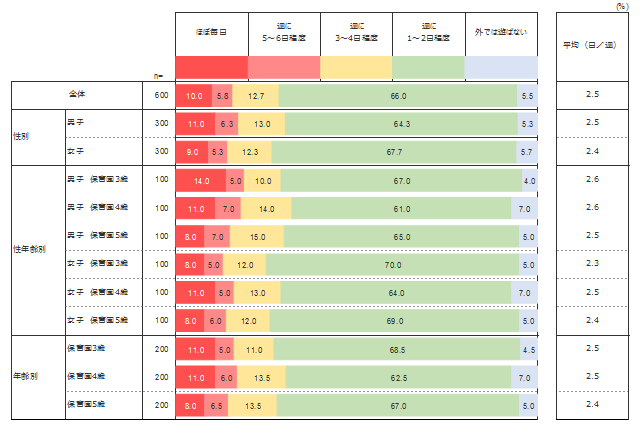641x433 pixels.
Task: Click the red 'ほぼ毎日' legend swatch
Action: click(211, 66)
